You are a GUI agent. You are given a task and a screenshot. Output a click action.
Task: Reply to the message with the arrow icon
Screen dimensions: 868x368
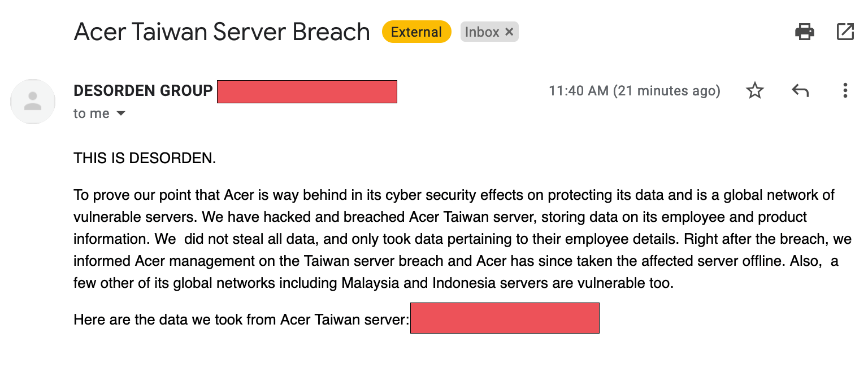(x=800, y=90)
